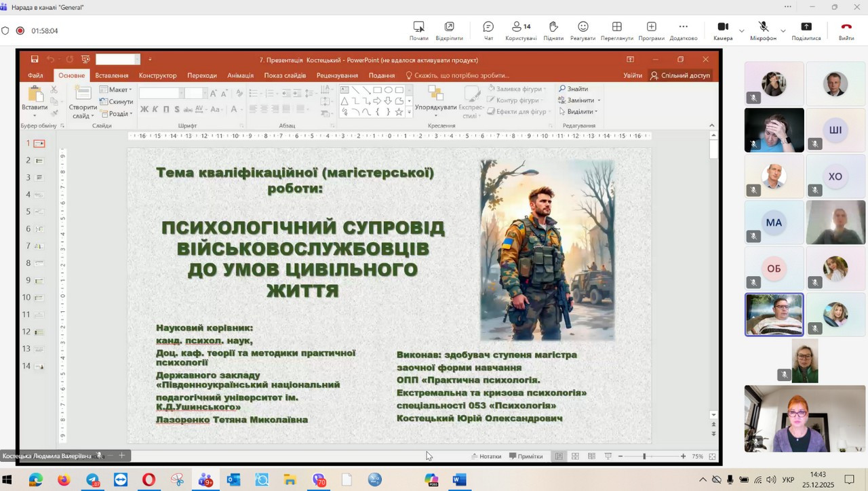
Task: Click the Спільний доступ button
Action: [x=679, y=75]
